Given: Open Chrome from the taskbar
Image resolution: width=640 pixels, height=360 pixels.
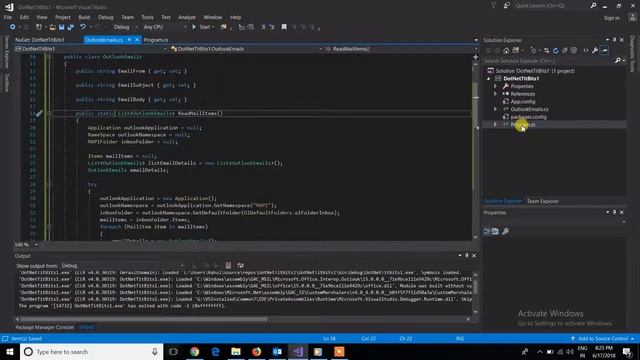Looking at the screenshot, I should [x=194, y=351].
